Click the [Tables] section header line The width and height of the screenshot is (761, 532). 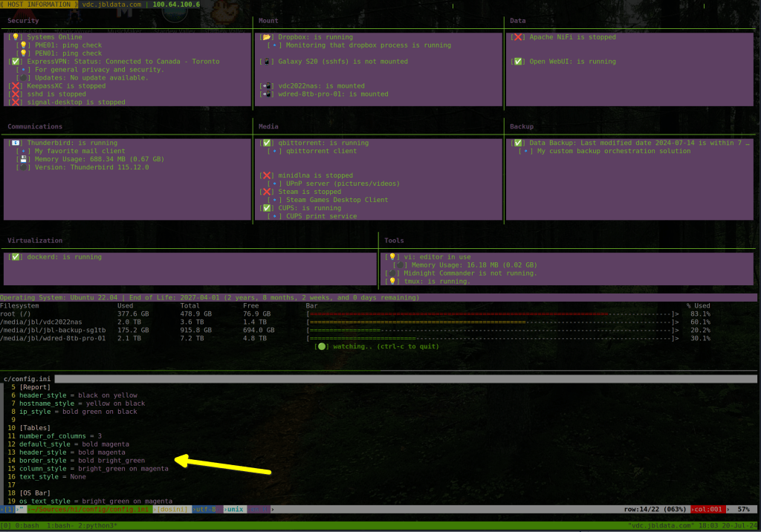point(34,428)
